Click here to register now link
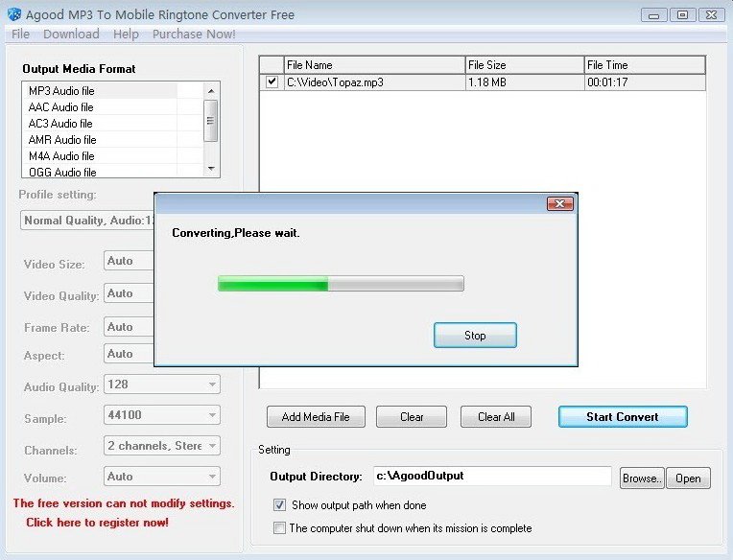733x560 pixels. pyautogui.click(x=97, y=523)
